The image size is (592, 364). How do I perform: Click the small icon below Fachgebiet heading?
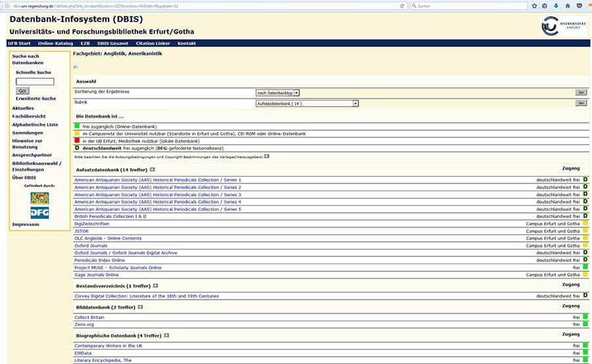(76, 66)
